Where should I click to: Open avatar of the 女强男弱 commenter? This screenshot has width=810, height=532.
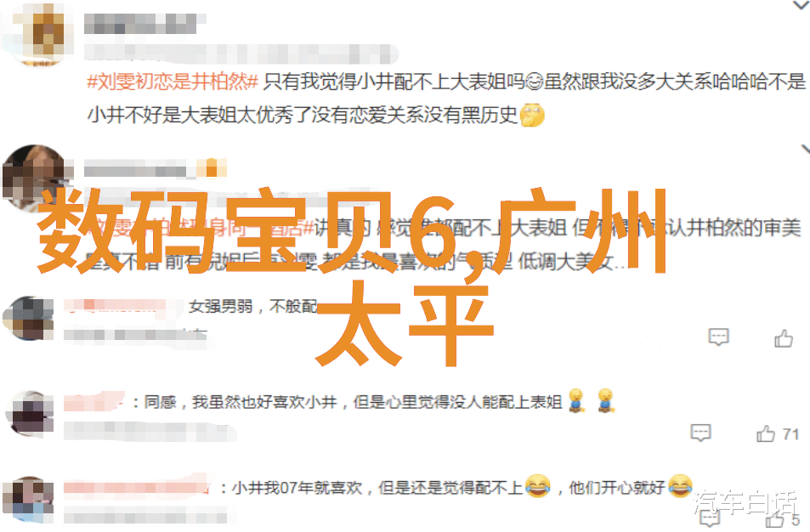click(x=28, y=318)
